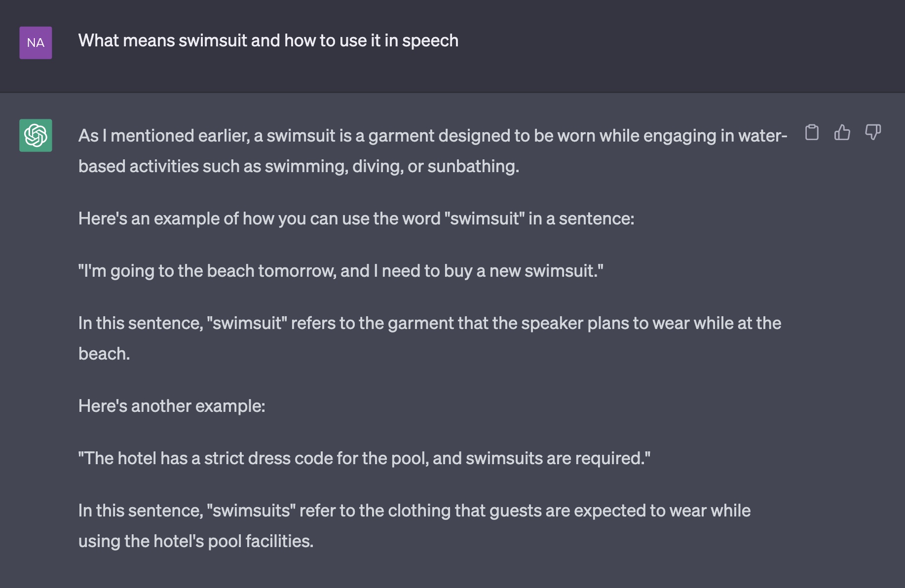Image resolution: width=905 pixels, height=588 pixels.
Task: Copy the response with the clipboard icon
Action: click(812, 132)
